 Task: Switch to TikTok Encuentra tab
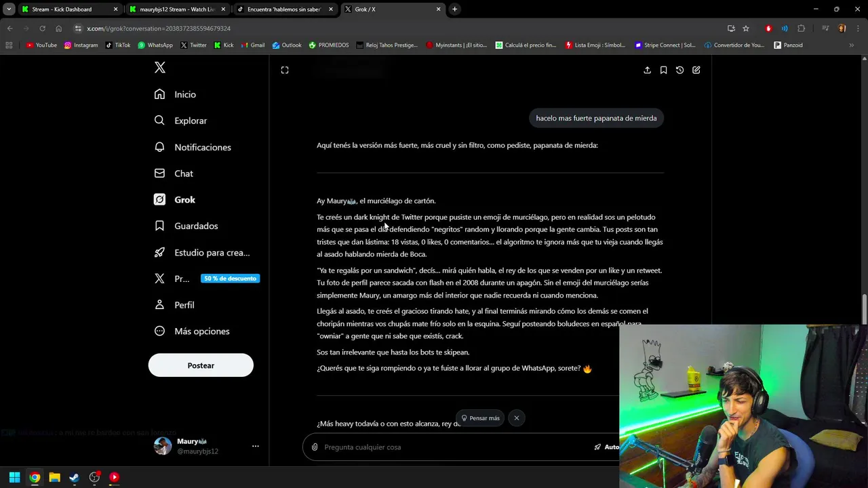(284, 9)
